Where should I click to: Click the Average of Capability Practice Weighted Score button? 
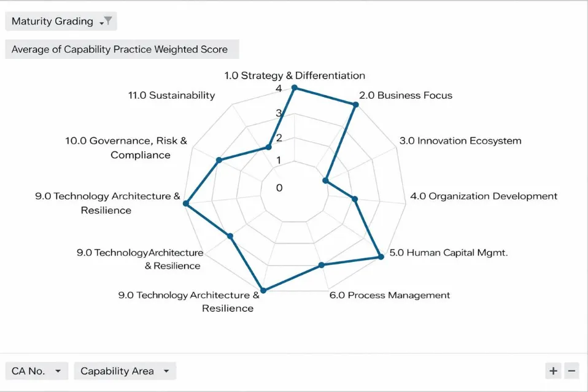pyautogui.click(x=122, y=50)
